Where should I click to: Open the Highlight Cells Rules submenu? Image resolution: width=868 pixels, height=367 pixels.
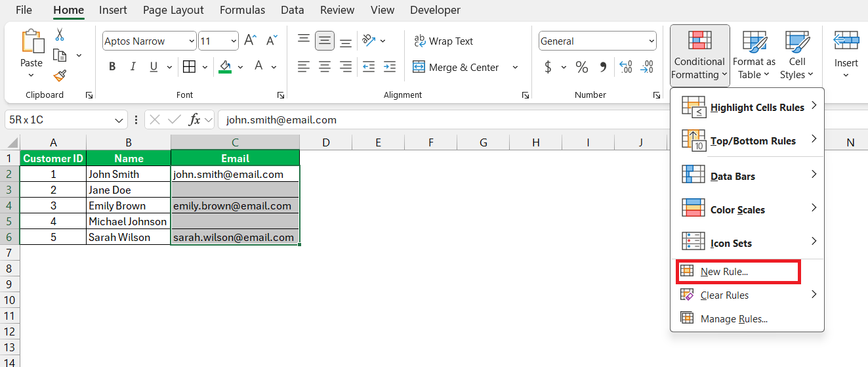(747, 107)
